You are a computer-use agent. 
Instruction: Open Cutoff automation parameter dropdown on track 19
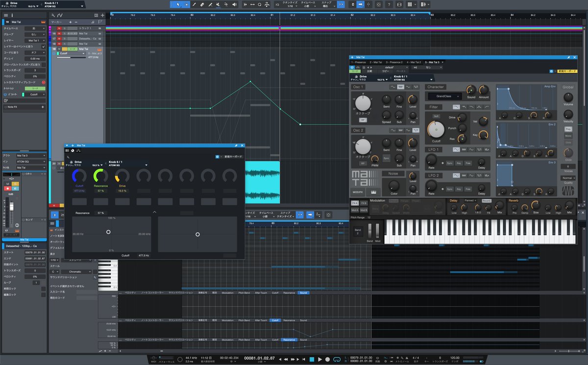pyautogui.click(x=72, y=53)
